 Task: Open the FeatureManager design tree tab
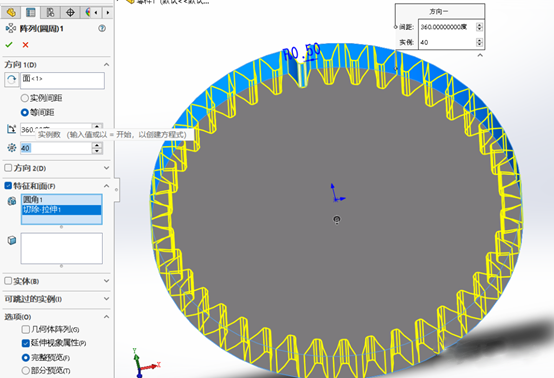(11, 13)
